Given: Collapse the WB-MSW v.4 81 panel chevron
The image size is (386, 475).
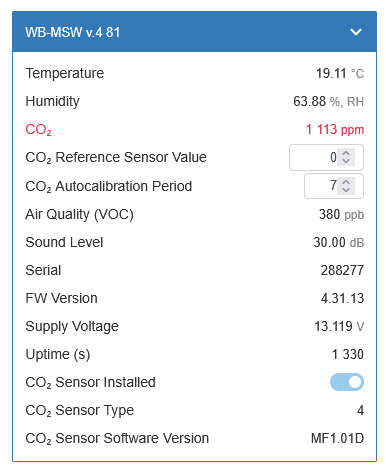Looking at the screenshot, I should [356, 32].
